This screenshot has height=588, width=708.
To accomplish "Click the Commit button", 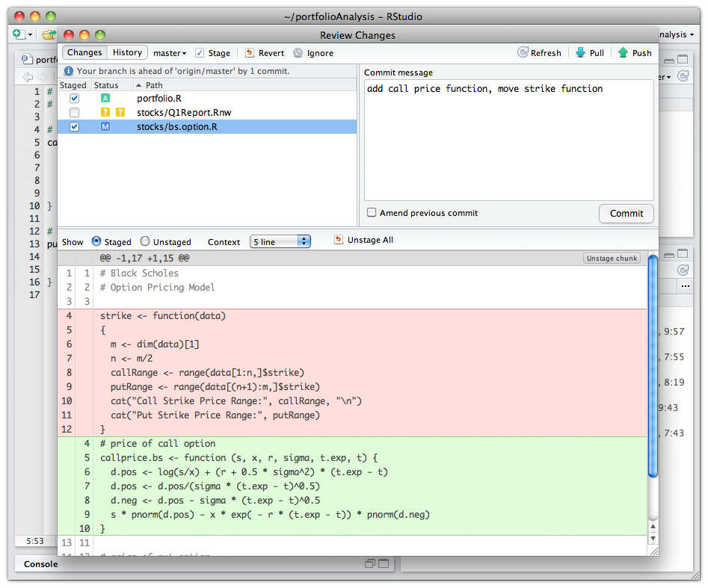I will [x=626, y=213].
